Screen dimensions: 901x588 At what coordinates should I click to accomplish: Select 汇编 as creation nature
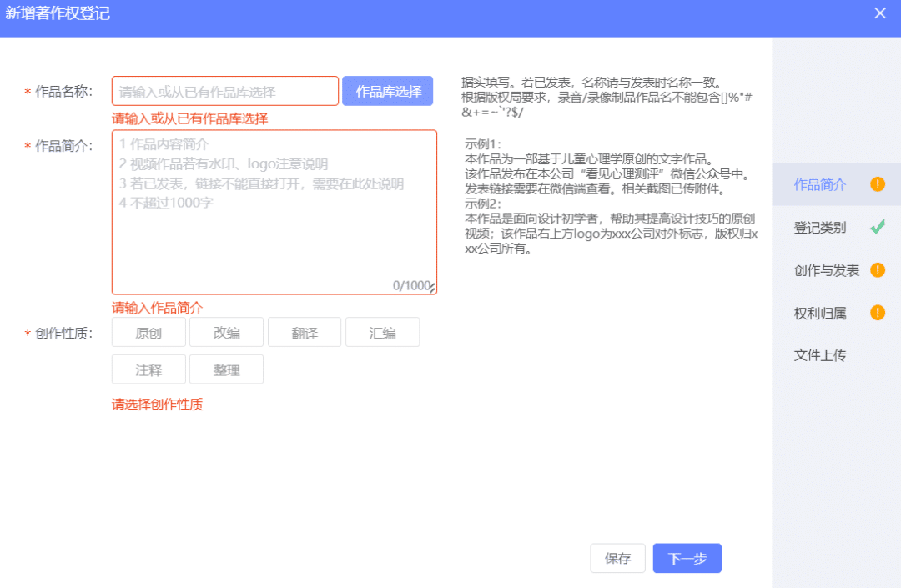click(382, 331)
